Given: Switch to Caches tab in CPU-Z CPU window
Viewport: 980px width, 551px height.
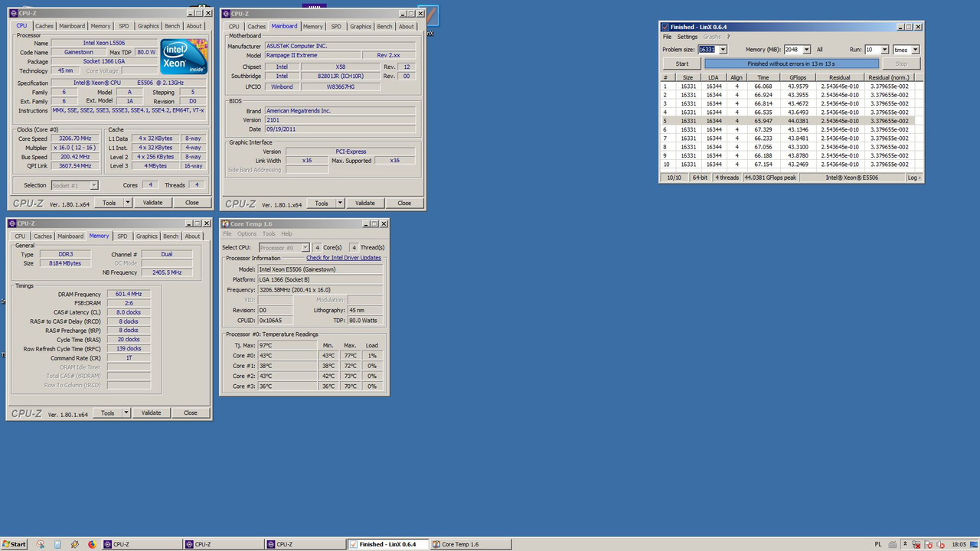Looking at the screenshot, I should [x=44, y=26].
